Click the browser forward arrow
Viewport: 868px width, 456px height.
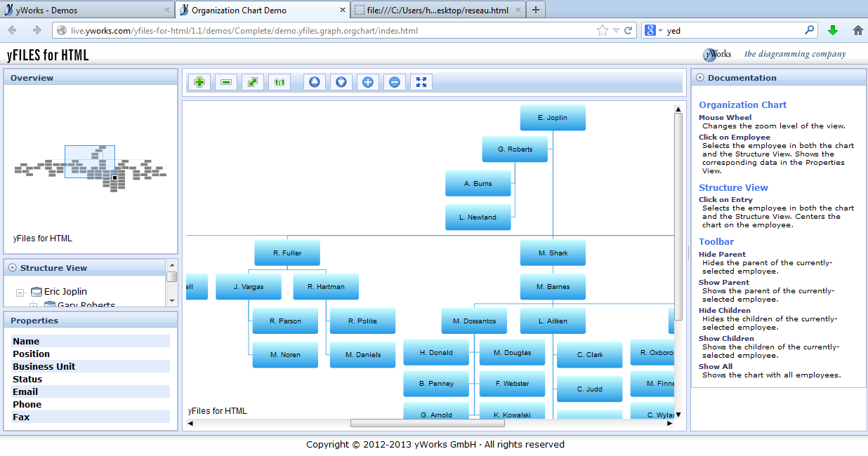pyautogui.click(x=37, y=30)
